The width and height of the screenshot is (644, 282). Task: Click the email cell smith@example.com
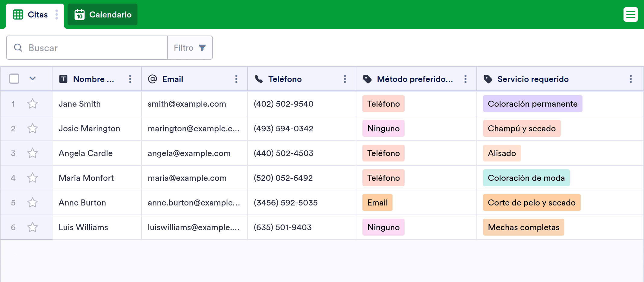coord(187,104)
